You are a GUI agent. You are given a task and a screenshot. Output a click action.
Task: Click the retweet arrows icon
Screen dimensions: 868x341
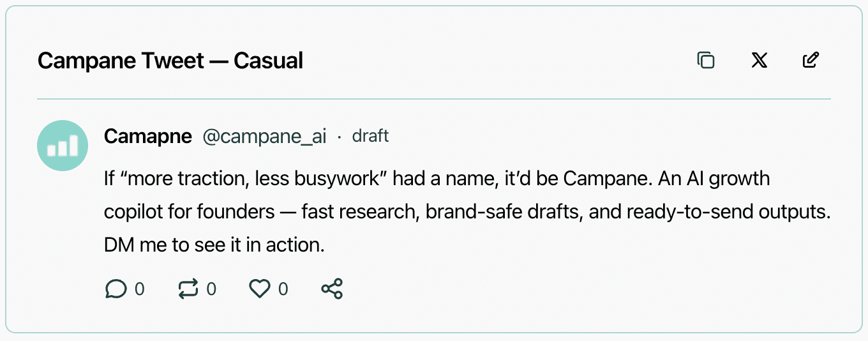pos(188,289)
